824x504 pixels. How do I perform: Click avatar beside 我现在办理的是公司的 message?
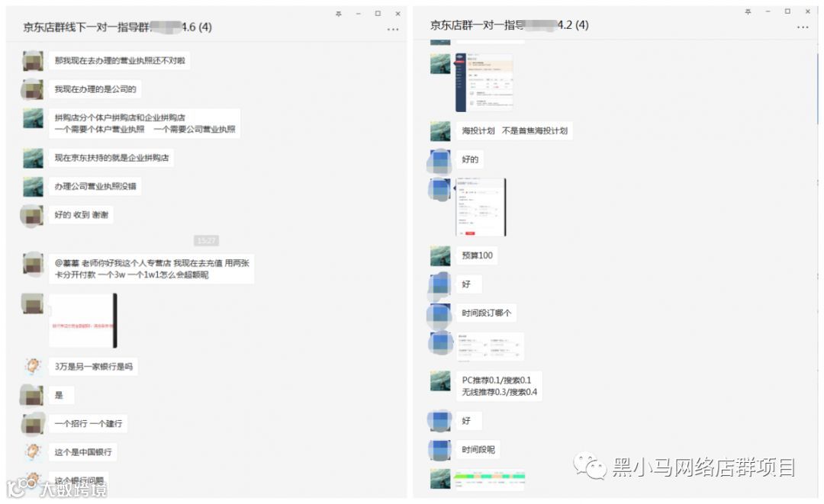click(x=33, y=89)
